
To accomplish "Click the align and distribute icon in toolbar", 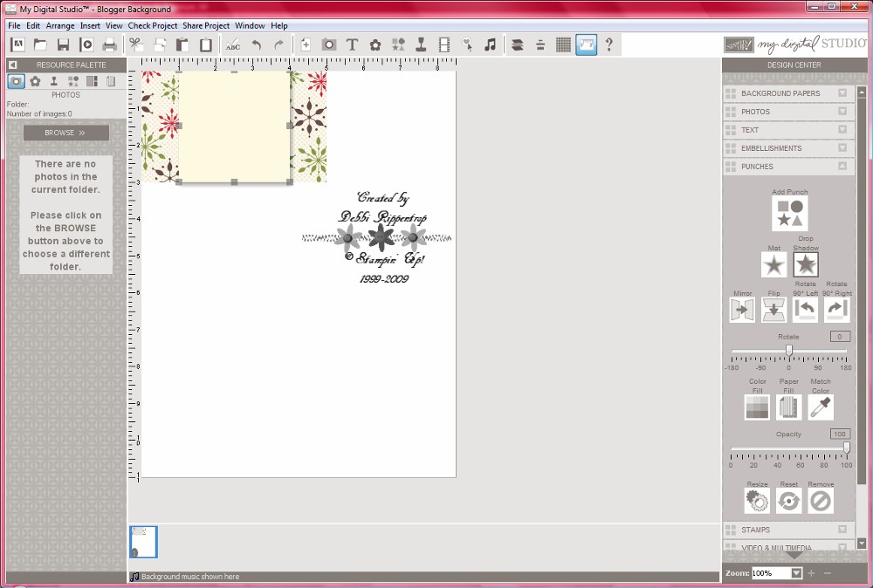I will (540, 44).
